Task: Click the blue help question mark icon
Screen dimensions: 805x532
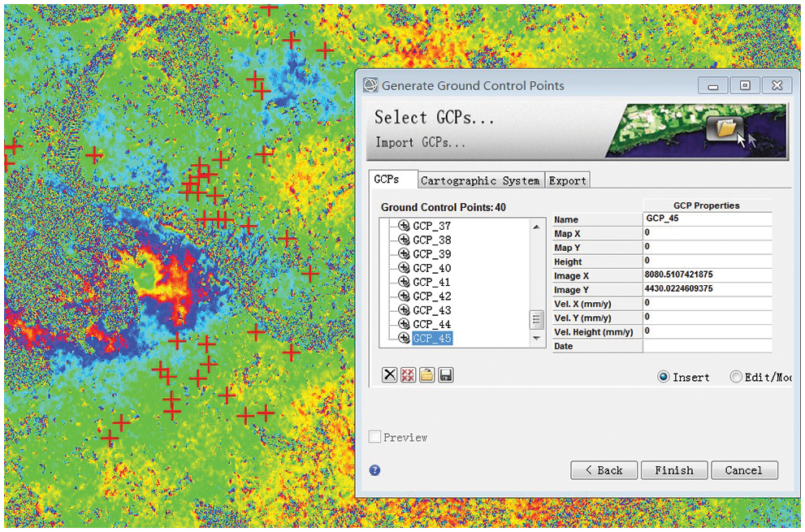Action: coord(375,469)
